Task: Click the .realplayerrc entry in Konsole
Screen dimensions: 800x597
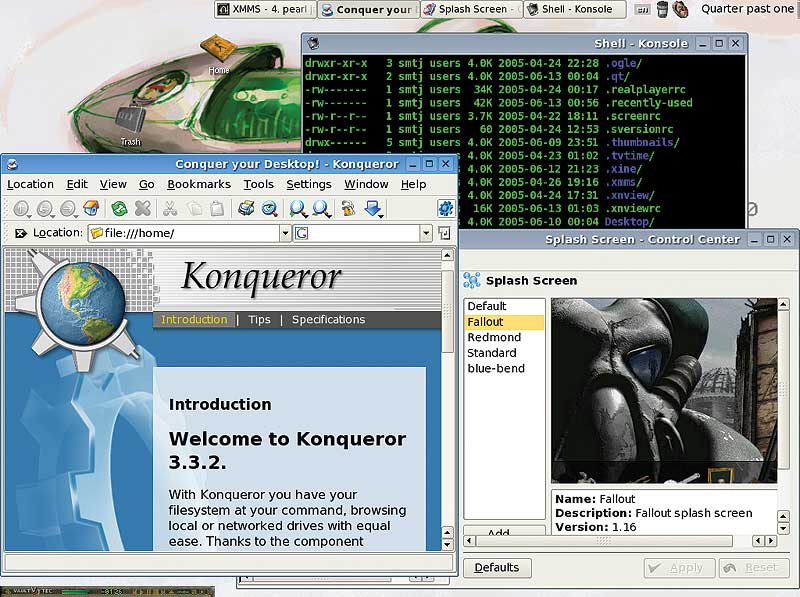Action: pos(645,89)
